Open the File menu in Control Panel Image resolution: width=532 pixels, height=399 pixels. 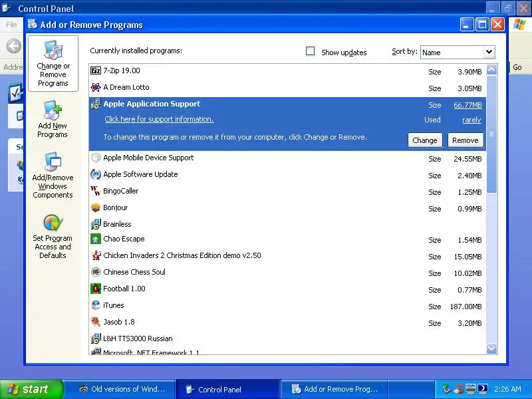click(11, 25)
